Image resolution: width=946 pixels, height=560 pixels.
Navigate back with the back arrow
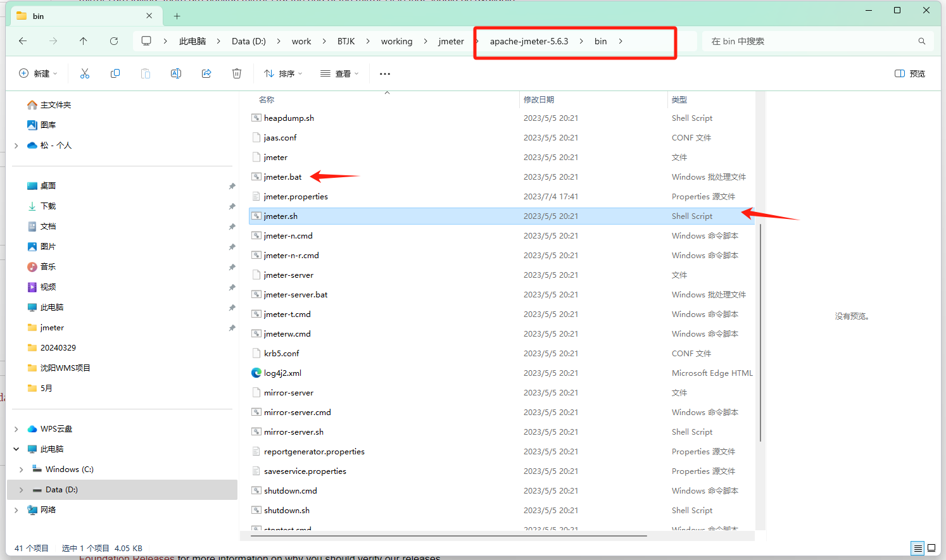click(23, 41)
